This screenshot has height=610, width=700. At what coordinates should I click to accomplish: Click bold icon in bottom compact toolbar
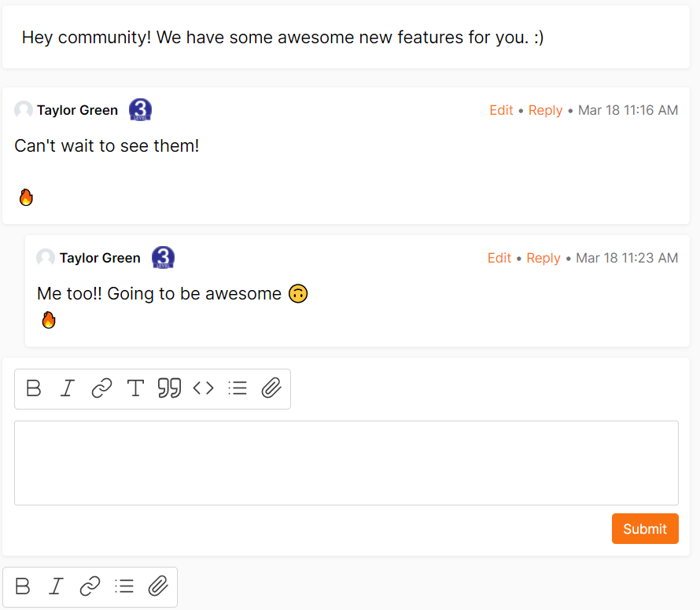click(x=23, y=586)
